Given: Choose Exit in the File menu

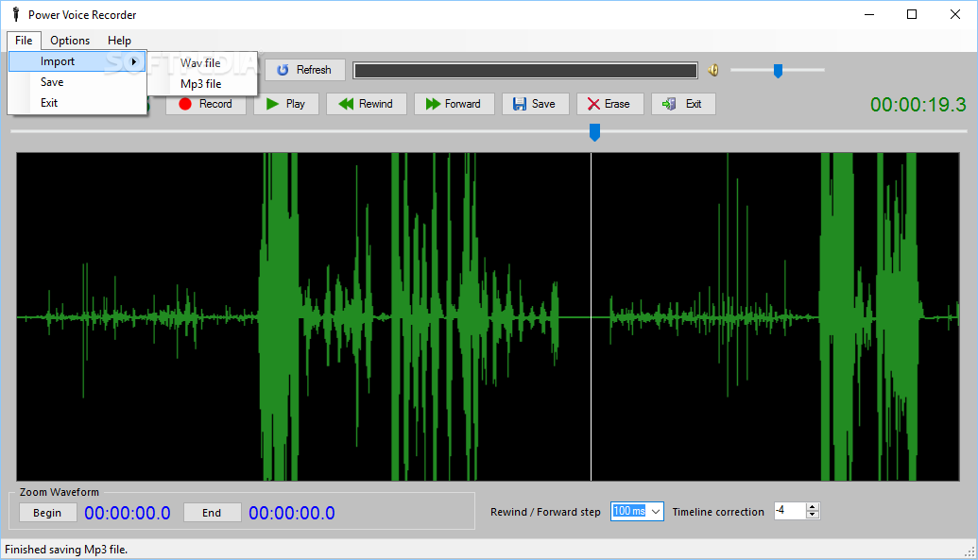Looking at the screenshot, I should (77, 103).
